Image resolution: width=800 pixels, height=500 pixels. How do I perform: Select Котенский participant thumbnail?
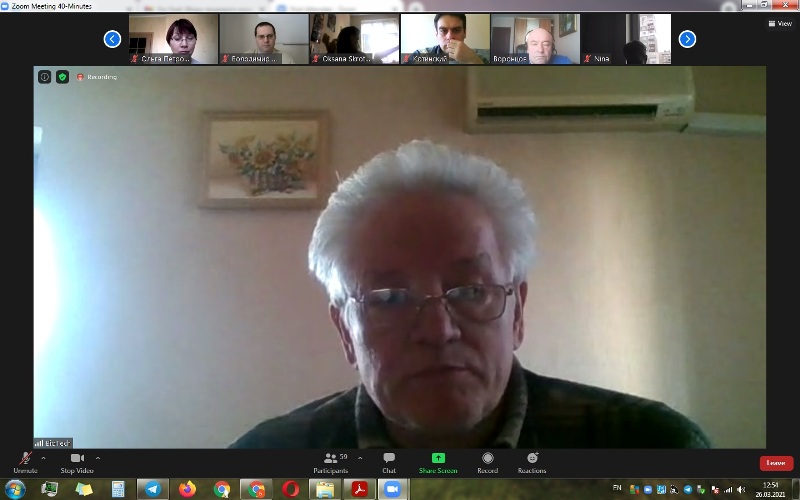click(445, 39)
